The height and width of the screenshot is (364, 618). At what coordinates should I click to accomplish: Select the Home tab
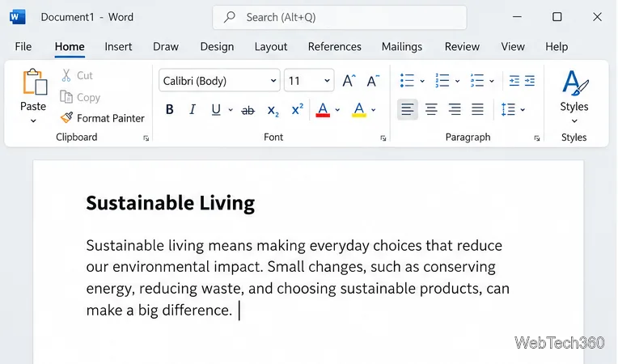70,46
